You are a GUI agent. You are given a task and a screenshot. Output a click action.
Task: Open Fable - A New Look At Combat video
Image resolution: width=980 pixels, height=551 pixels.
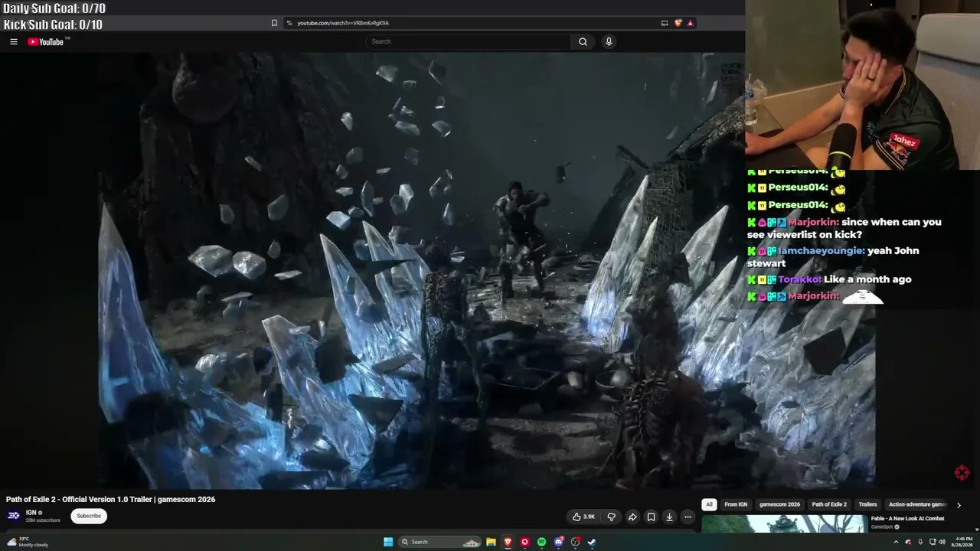click(x=907, y=518)
